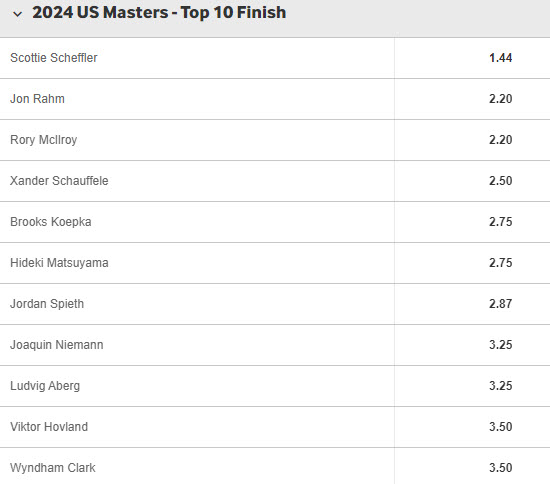Click the Wyndham Clark player name
The width and height of the screenshot is (550, 484).
pos(53,468)
